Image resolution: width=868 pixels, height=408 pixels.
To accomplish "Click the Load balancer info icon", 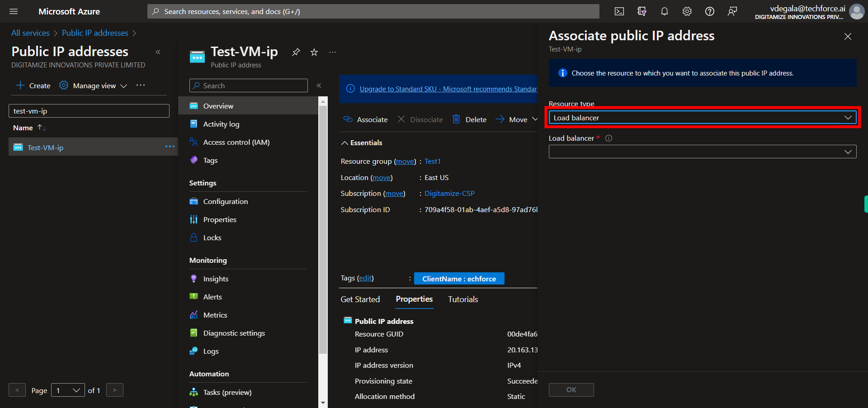I will (609, 138).
